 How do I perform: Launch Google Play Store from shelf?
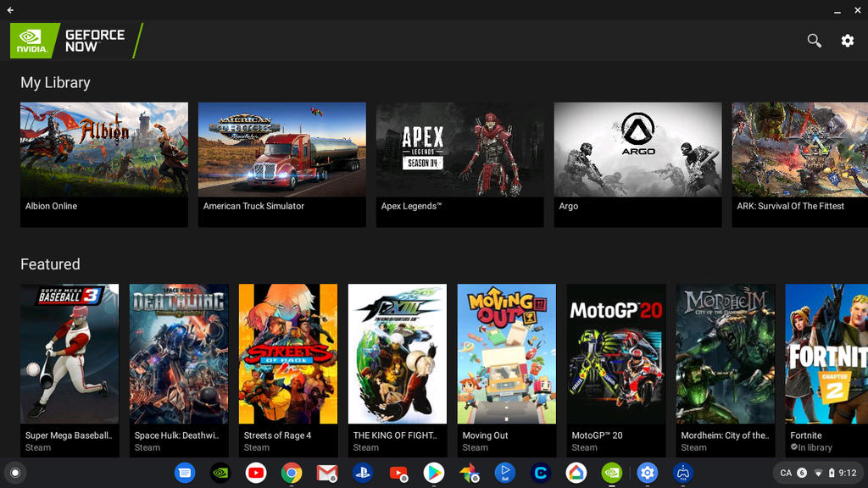pos(434,473)
